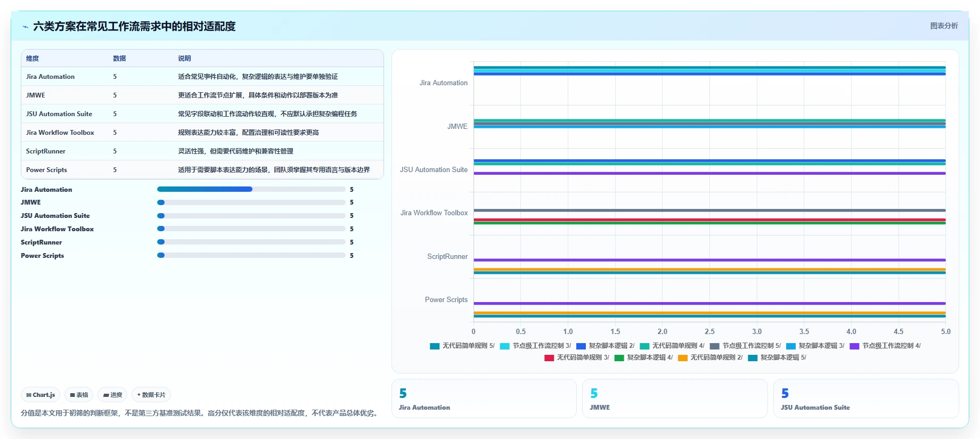This screenshot has width=980, height=439.
Task: Click the orange bar in the Power Scripts group
Action: point(709,313)
